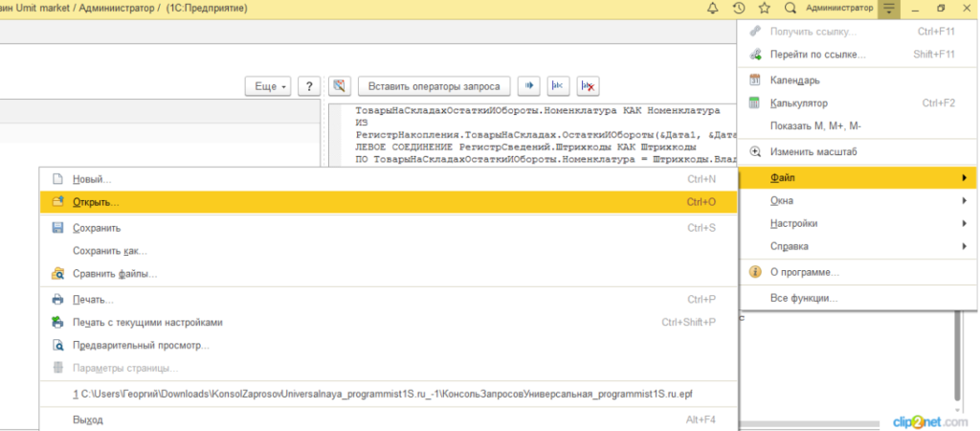Click the notifications bell icon

(713, 9)
